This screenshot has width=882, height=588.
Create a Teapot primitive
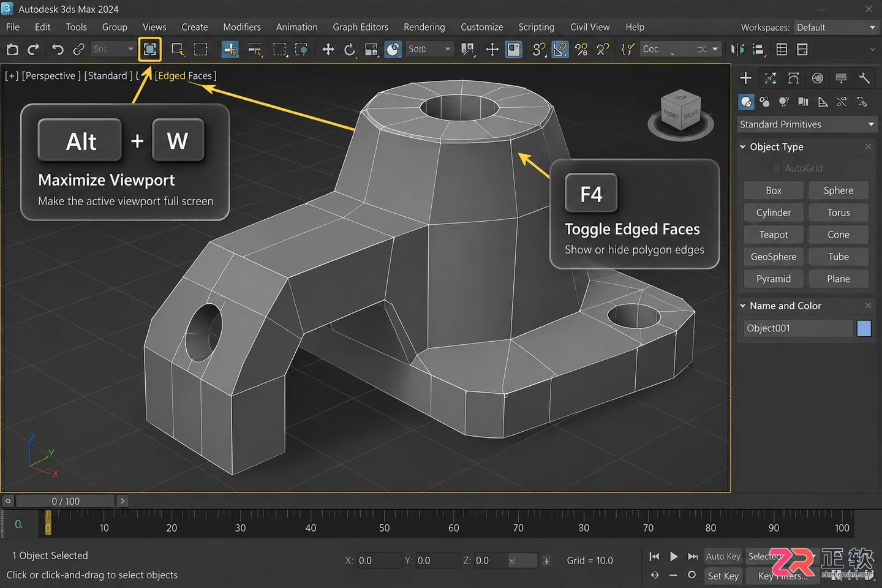pos(774,235)
